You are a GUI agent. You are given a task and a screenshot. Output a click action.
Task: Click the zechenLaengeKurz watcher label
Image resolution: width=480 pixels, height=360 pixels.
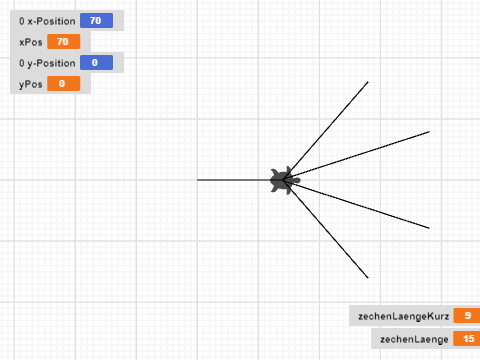tap(403, 316)
